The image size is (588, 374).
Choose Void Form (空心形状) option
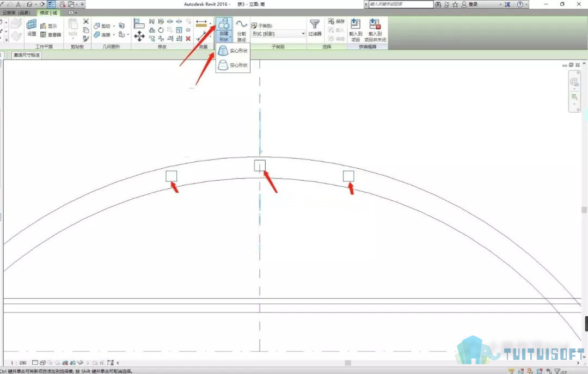tap(232, 65)
